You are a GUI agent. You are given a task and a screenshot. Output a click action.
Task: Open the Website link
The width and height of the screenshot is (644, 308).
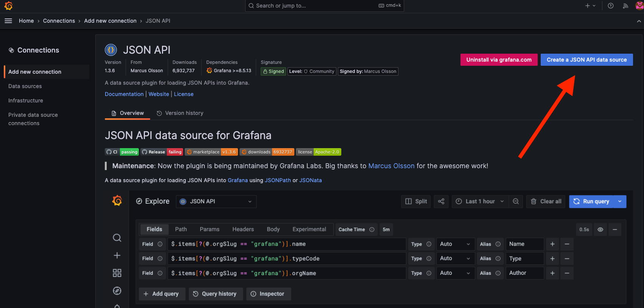(159, 94)
